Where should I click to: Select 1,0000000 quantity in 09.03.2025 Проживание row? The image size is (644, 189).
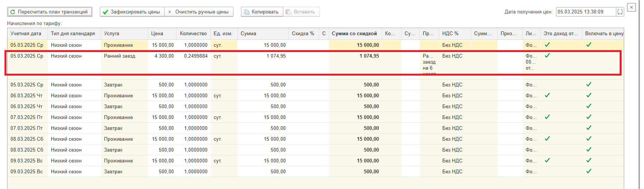[193, 161]
